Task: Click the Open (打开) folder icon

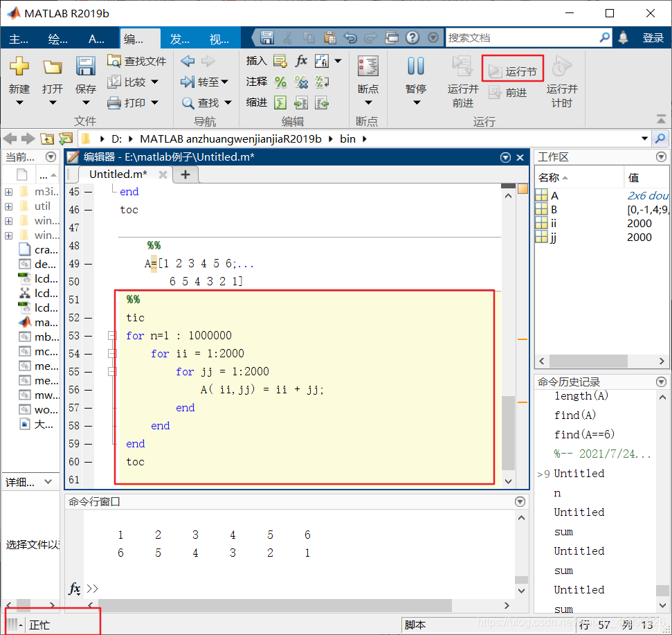Action: click(x=53, y=67)
